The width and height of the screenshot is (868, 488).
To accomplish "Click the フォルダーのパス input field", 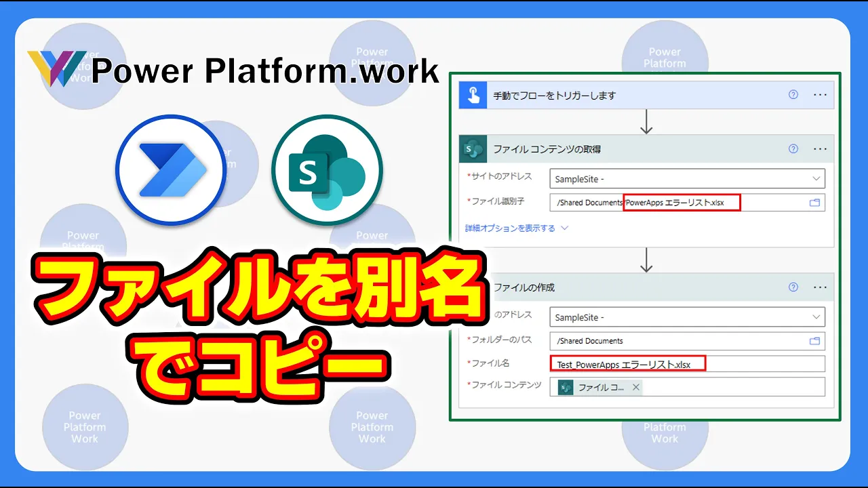I will point(687,341).
